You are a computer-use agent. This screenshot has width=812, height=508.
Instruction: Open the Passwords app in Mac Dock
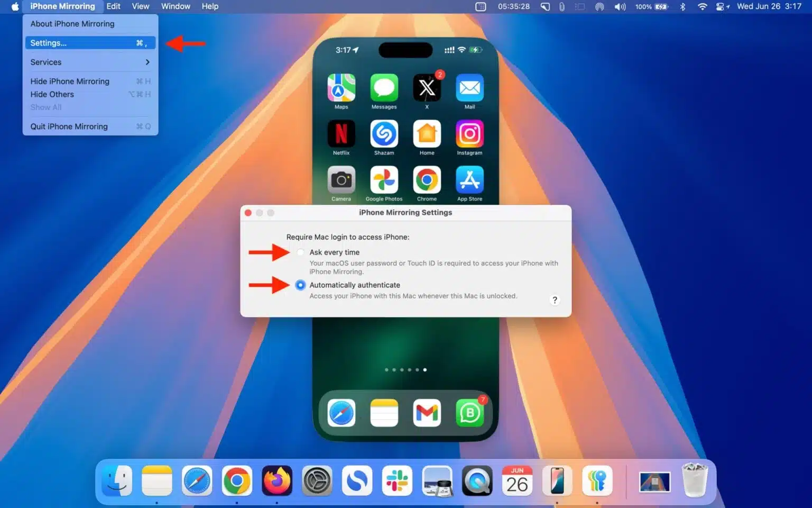597,480
